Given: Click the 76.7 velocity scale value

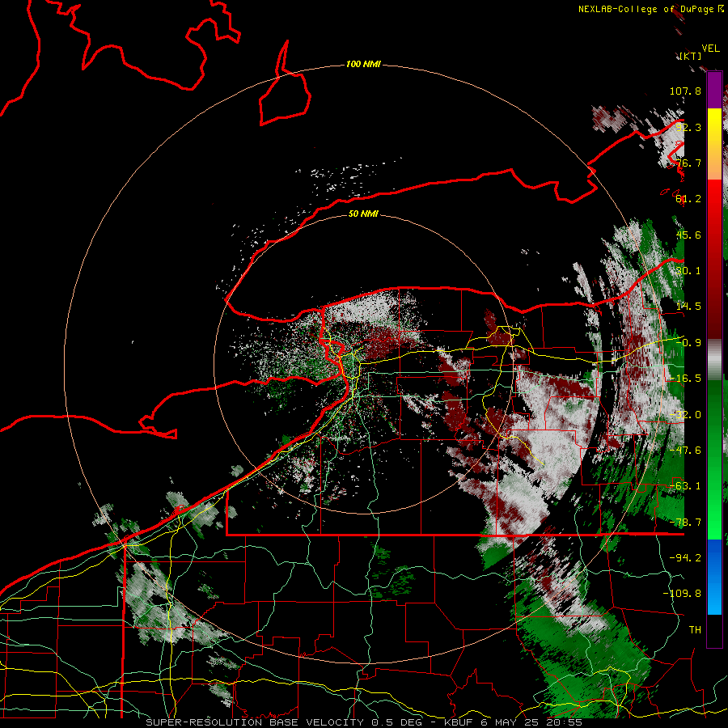Looking at the screenshot, I should 688,163.
